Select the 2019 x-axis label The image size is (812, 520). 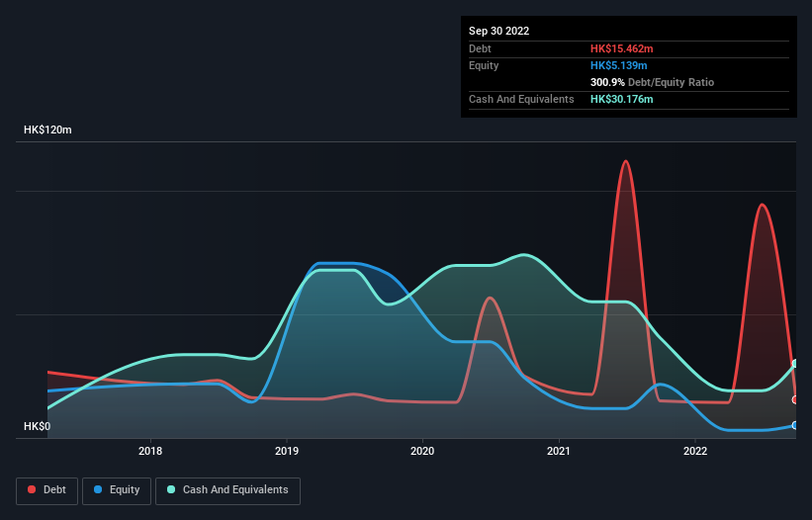287,451
